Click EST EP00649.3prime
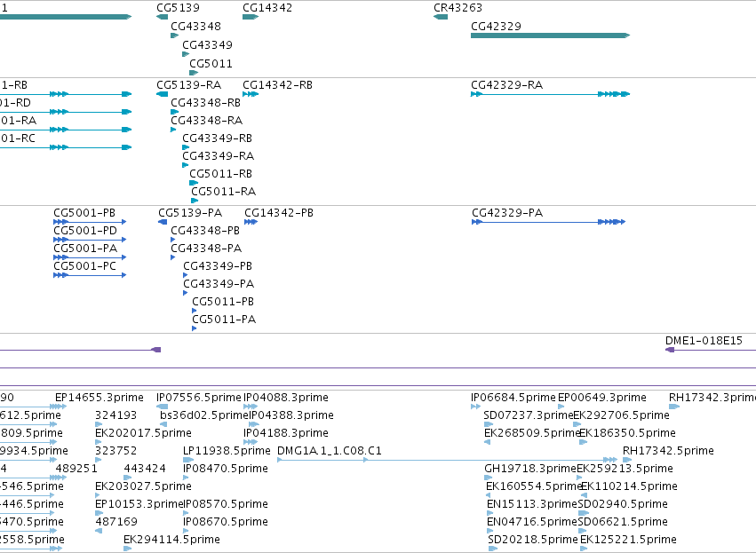The image size is (756, 553). [x=602, y=398]
